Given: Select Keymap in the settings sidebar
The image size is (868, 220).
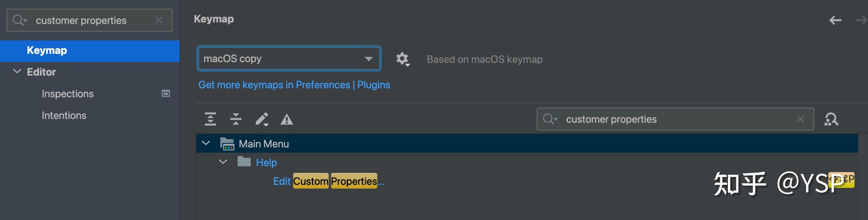Looking at the screenshot, I should (x=47, y=51).
